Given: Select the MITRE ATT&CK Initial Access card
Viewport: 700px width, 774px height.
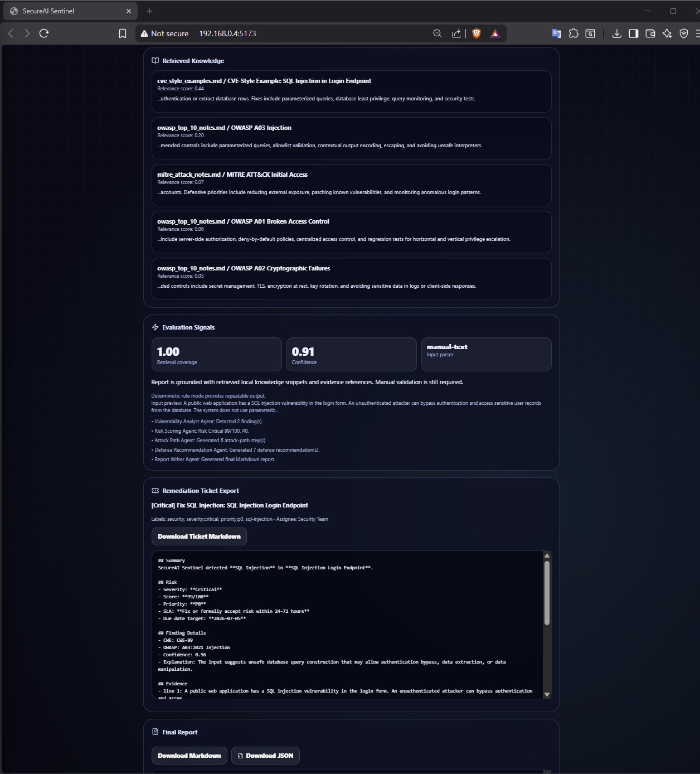Looking at the screenshot, I should coord(352,185).
